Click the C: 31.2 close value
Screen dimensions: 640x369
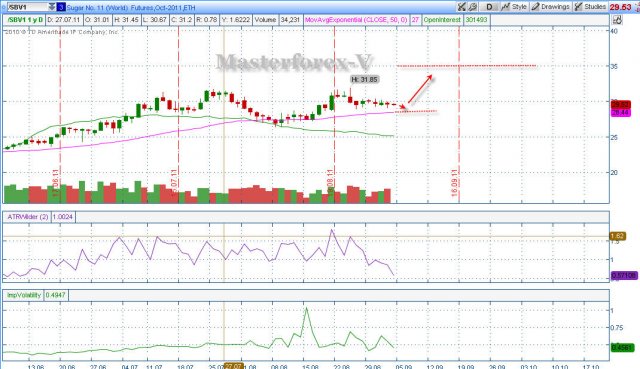click(181, 20)
